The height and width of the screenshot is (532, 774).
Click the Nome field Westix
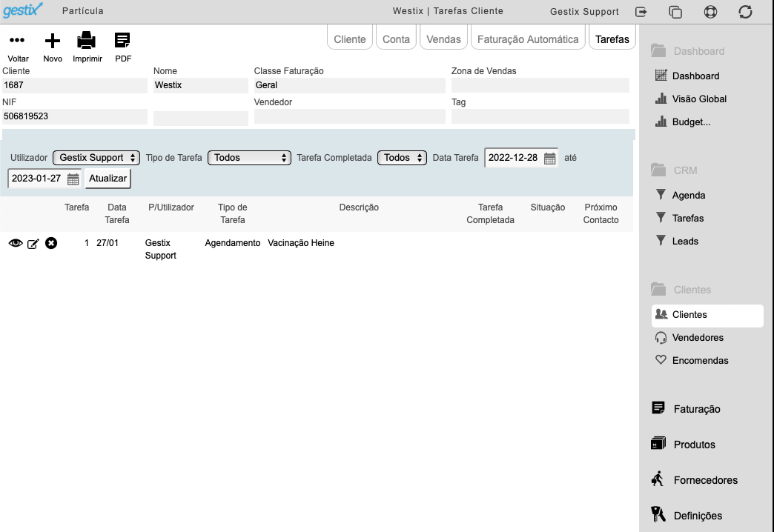click(200, 85)
